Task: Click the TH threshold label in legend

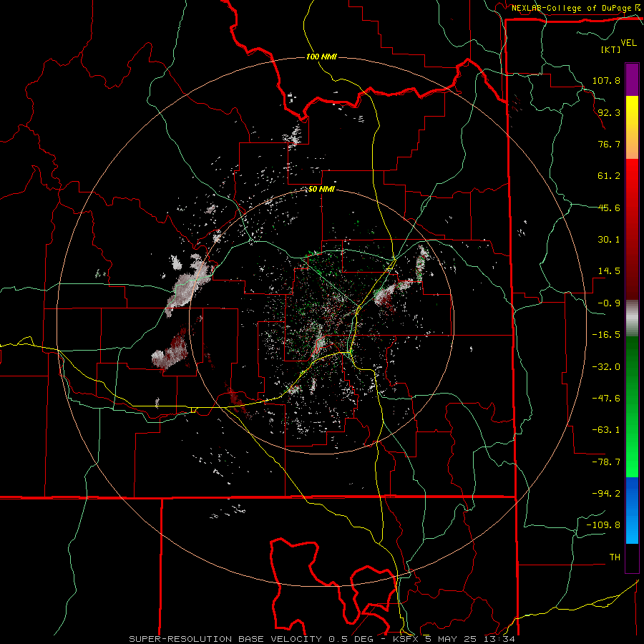Action: [615, 557]
